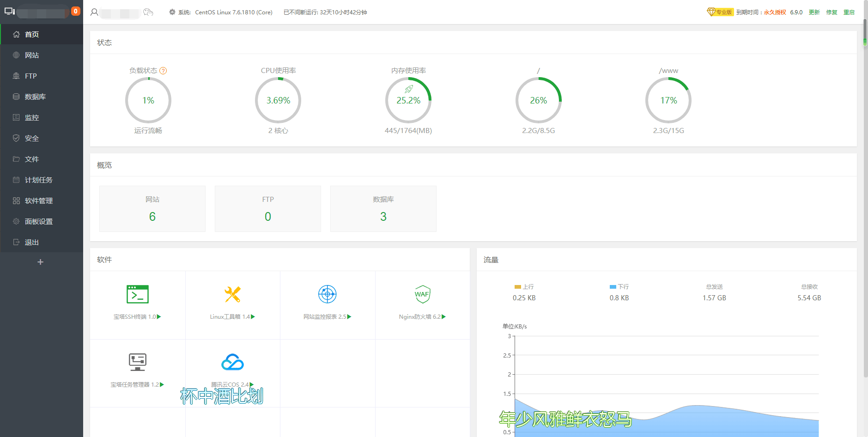Click the 网站监控报表 2.5 label
868x437 pixels.
pos(328,317)
